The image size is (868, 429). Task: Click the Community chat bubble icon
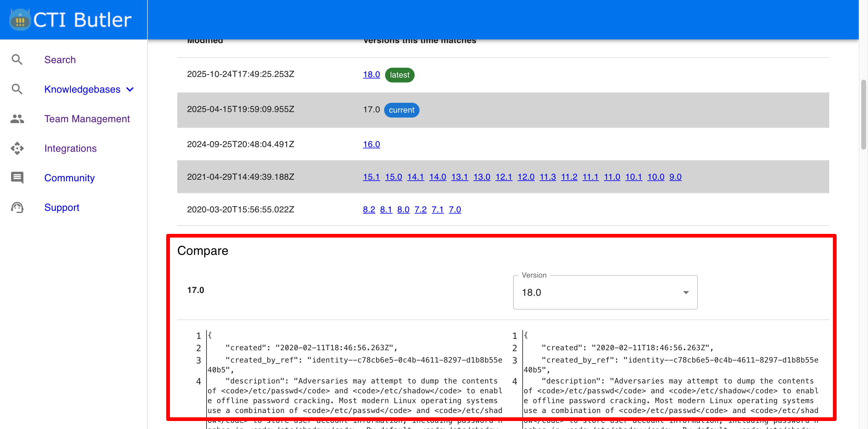(17, 178)
